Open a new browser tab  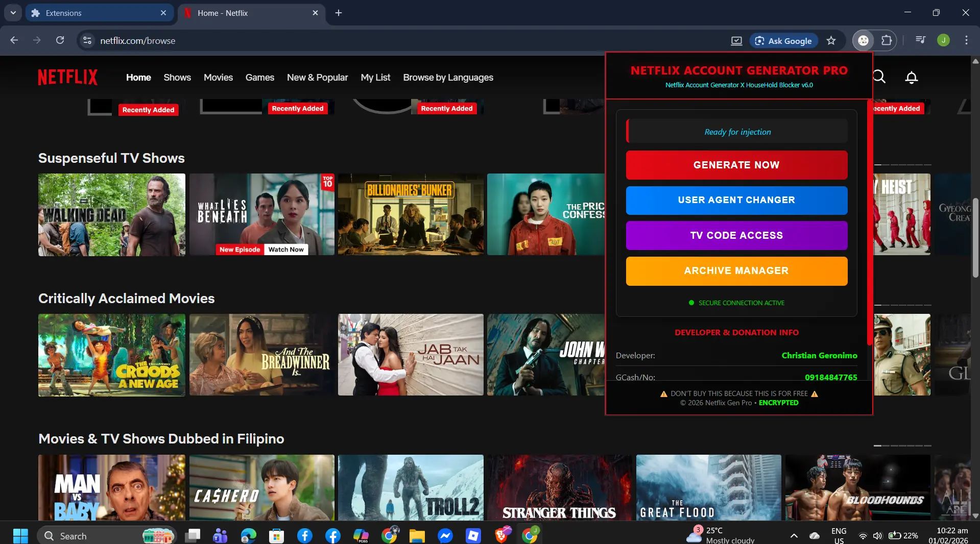339,13
